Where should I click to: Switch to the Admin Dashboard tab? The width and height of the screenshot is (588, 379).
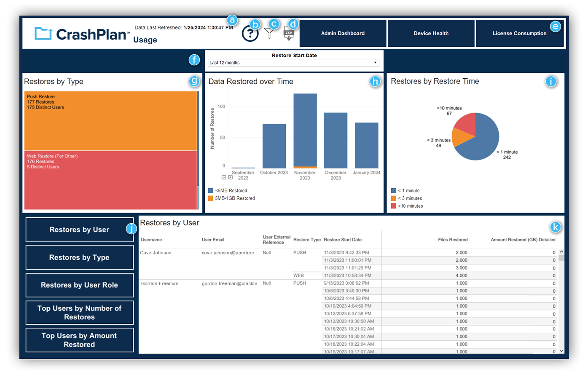343,33
